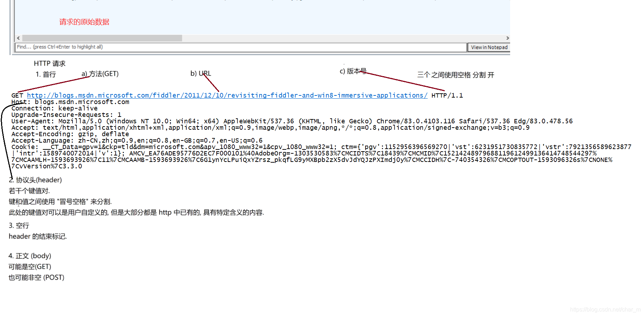Click the Cookie: __CT_Data line

click(x=321, y=147)
